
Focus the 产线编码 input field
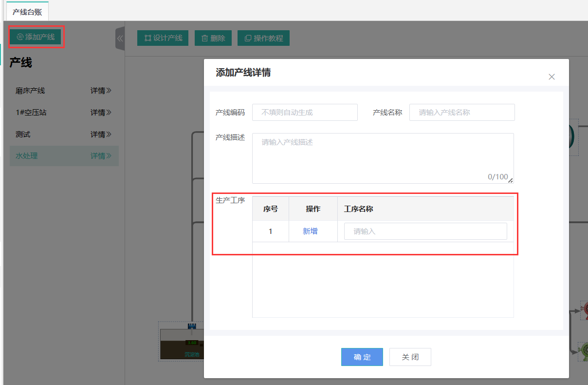[305, 112]
